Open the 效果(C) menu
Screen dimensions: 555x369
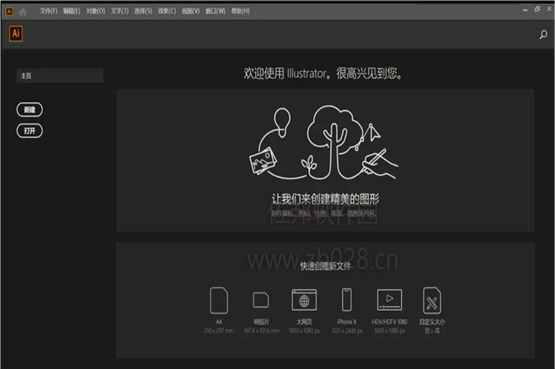167,11
